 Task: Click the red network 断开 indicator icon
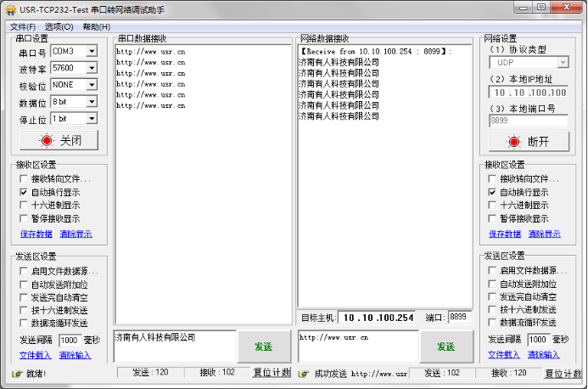(x=513, y=141)
